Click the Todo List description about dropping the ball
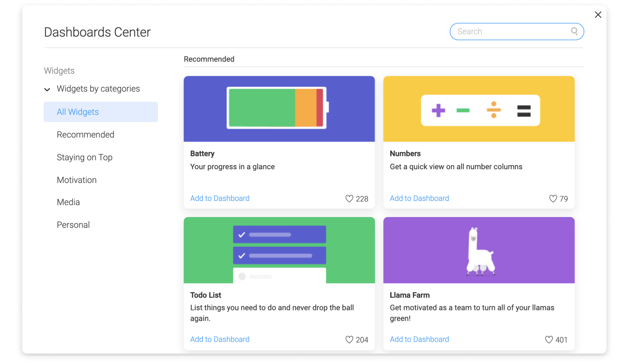The width and height of the screenshot is (629, 364). click(272, 313)
